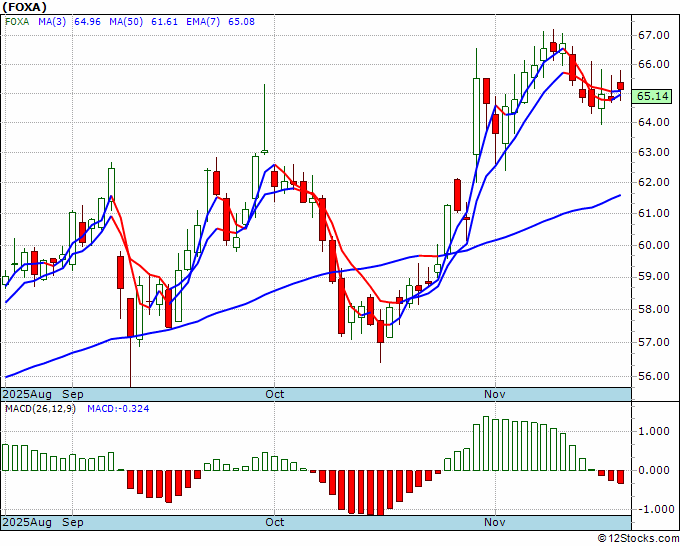This screenshot has height=546, width=680.
Task: Click the EMA(7) legend label
Action: pyautogui.click(x=203, y=22)
